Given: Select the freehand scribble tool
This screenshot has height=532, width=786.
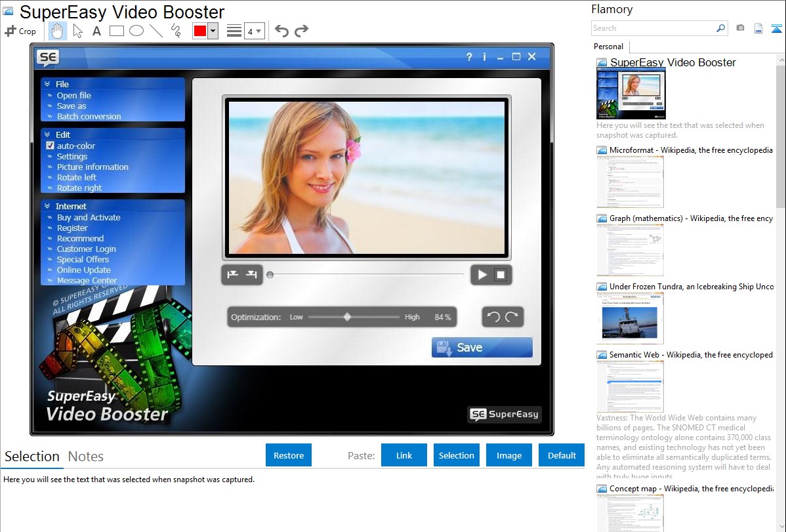Looking at the screenshot, I should 176,31.
